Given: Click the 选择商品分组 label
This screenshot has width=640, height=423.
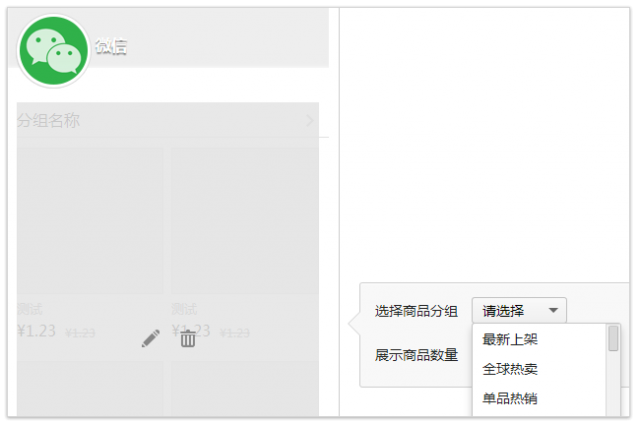Looking at the screenshot, I should pyautogui.click(x=416, y=310).
